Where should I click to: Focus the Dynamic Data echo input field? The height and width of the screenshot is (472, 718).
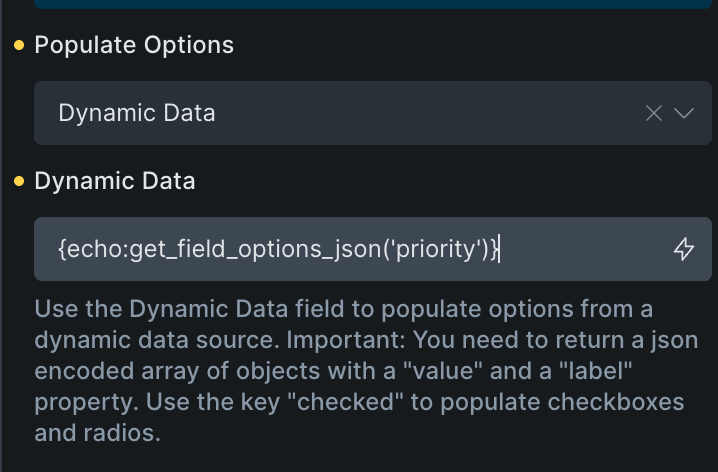click(x=350, y=249)
